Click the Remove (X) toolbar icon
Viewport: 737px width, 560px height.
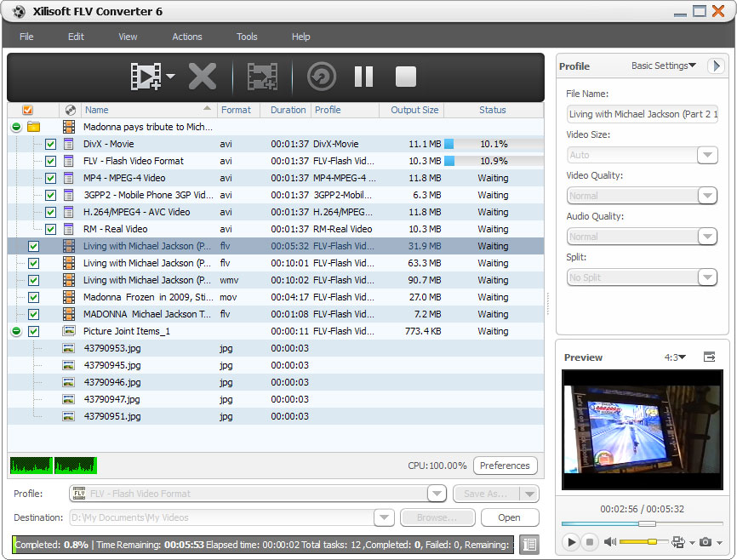tap(203, 77)
